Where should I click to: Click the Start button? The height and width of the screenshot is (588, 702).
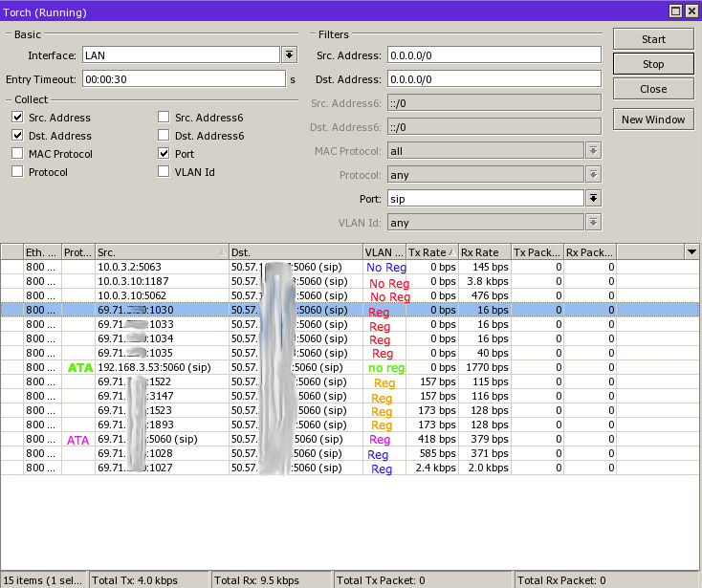pos(653,39)
